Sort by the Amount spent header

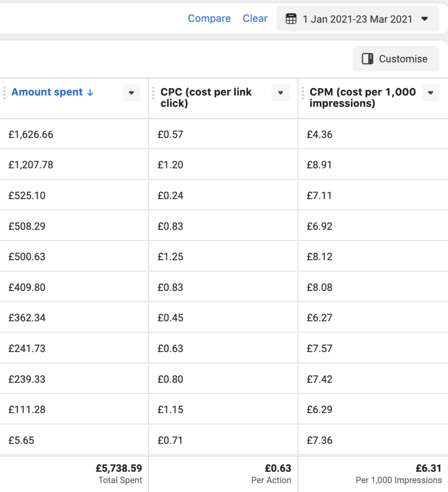click(x=47, y=92)
